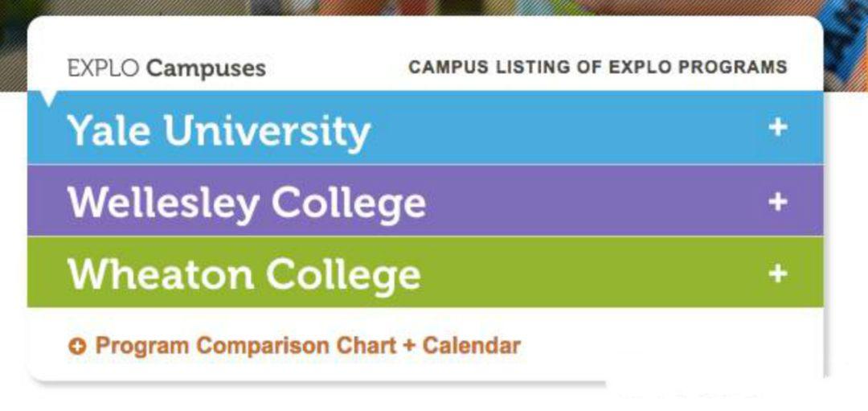Viewport: 868px width, 411px height.
Task: Click the white triangle pointer below EXPLO
Action: 50,98
